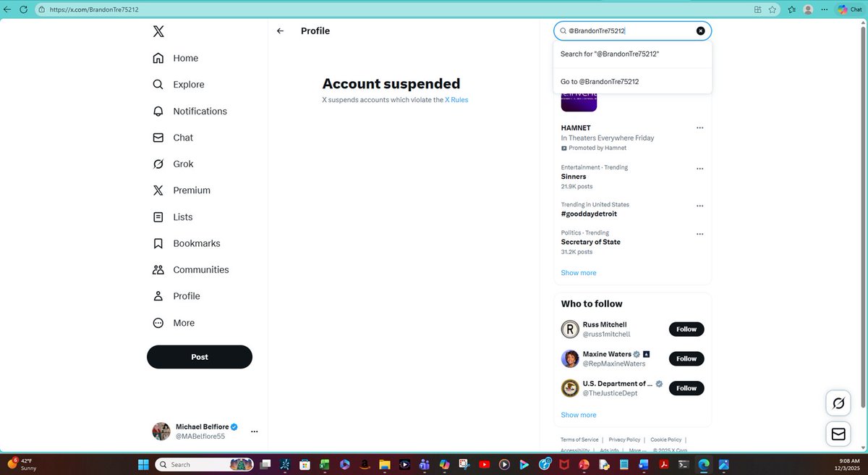Open the Windows Start menu
868x475 pixels.
pyautogui.click(x=142, y=464)
